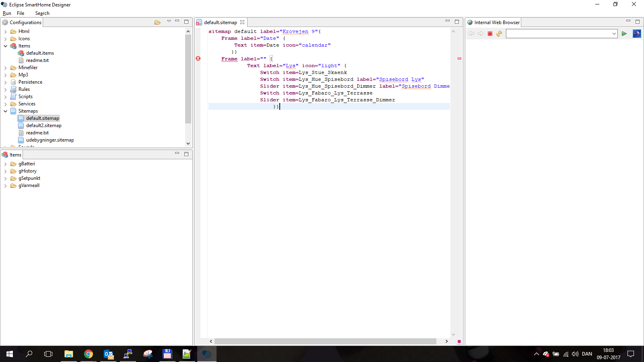This screenshot has width=644, height=362.
Task: Click the stop loading button in browser
Action: 490,34
